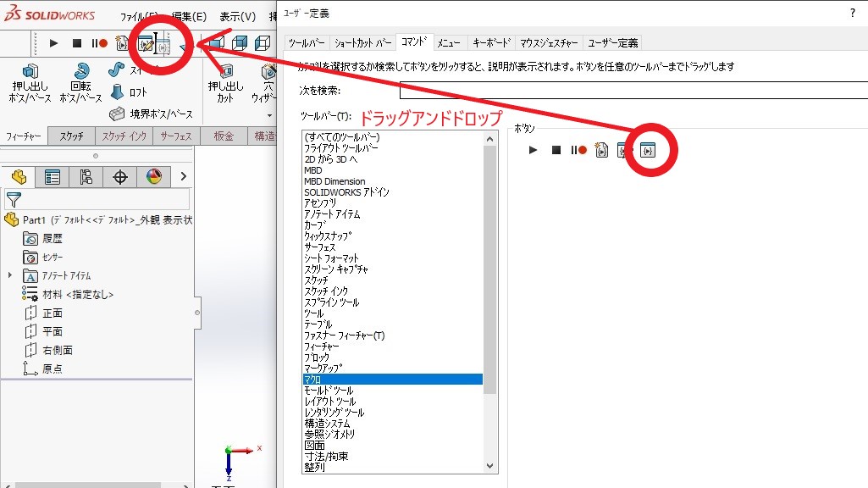The width and height of the screenshot is (868, 488).
Task: Open the 編集(E) menu
Action: click(x=188, y=16)
